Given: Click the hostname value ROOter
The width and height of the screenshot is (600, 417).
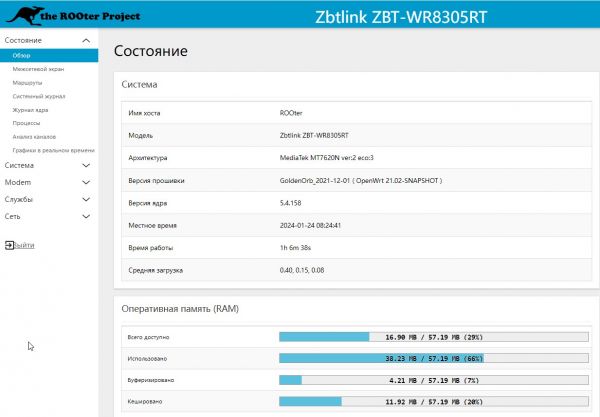Looking at the screenshot, I should 291,113.
